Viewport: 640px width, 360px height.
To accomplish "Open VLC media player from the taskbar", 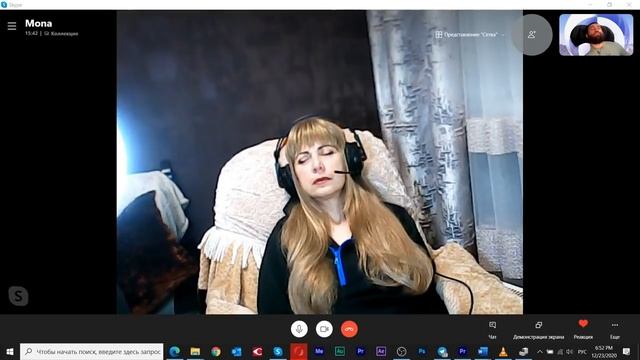I will click(503, 351).
